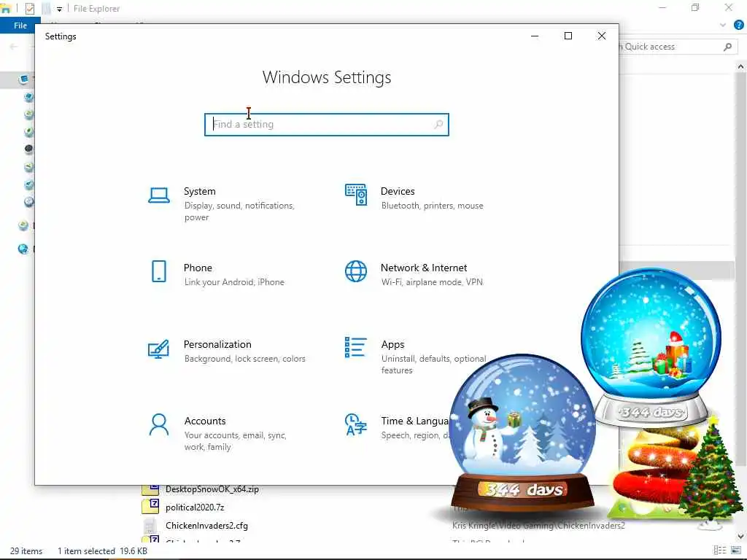The image size is (747, 560).
Task: Click search magnifier in Quick access box
Action: [x=727, y=47]
